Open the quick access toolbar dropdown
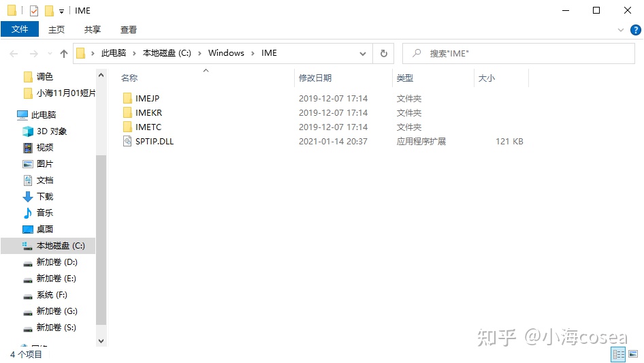 coord(61,11)
